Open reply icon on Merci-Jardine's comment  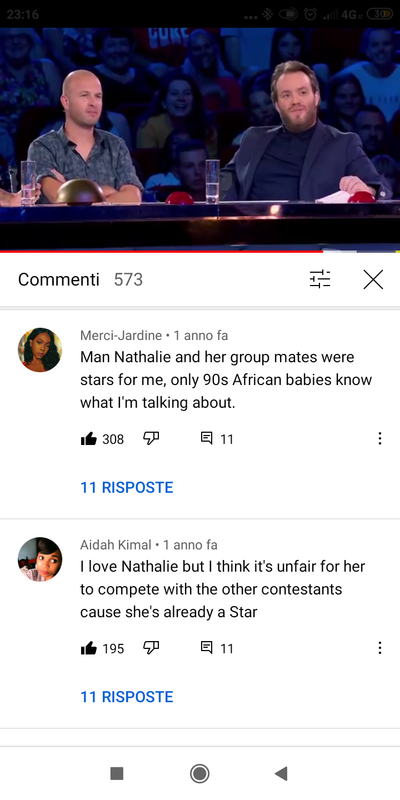207,438
